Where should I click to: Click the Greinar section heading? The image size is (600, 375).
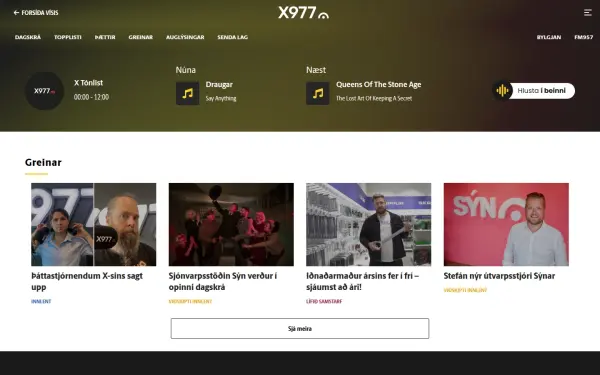43,163
